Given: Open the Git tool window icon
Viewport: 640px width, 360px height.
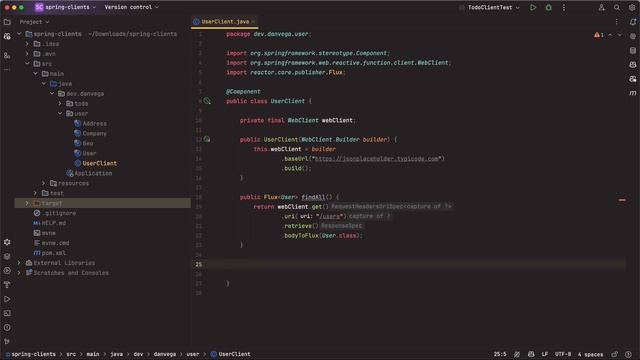Looking at the screenshot, I should 7,341.
